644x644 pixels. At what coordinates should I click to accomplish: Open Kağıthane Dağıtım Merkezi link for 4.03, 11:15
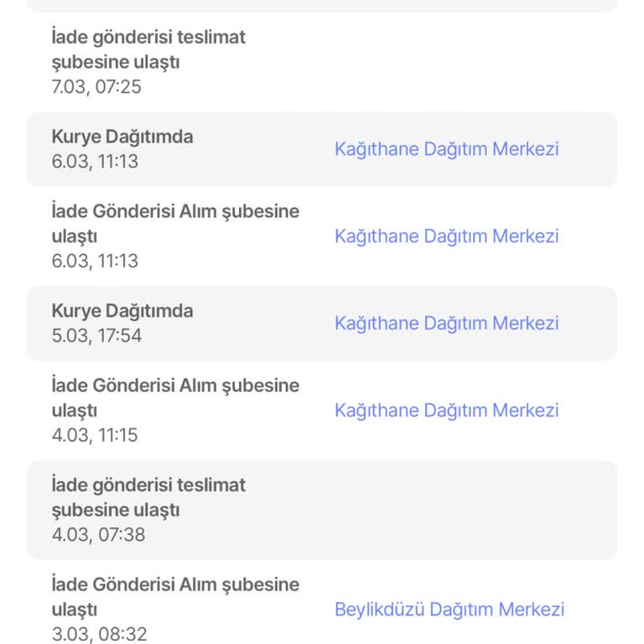[x=446, y=410]
